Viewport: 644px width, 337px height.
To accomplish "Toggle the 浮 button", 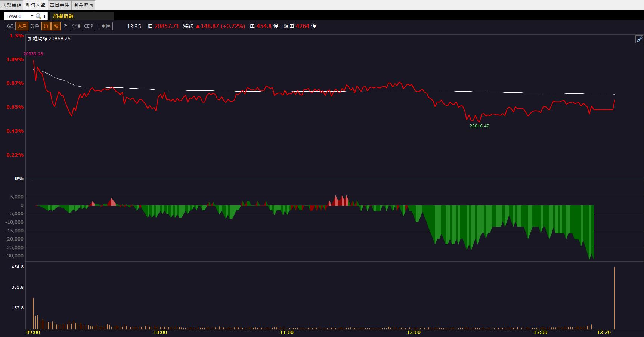I will pyautogui.click(x=65, y=26).
